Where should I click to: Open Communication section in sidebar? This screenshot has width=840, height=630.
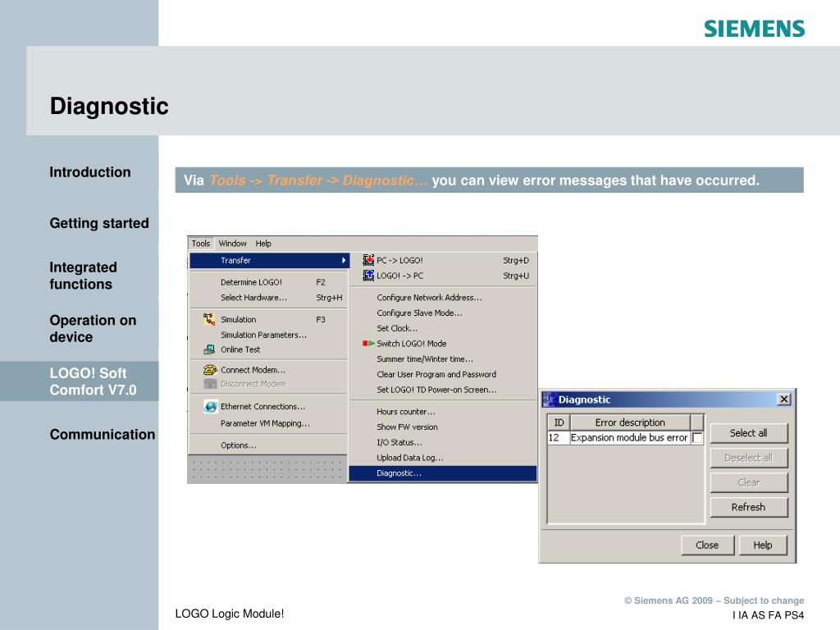(103, 435)
